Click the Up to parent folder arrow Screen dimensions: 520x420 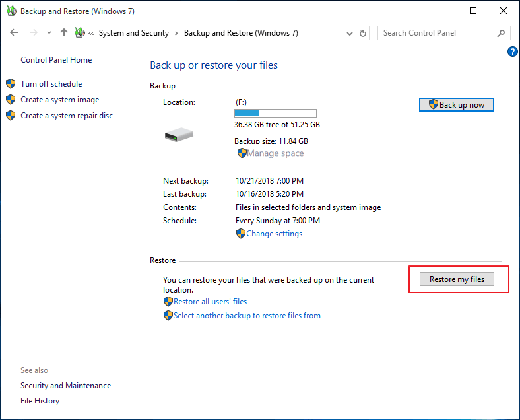63,33
